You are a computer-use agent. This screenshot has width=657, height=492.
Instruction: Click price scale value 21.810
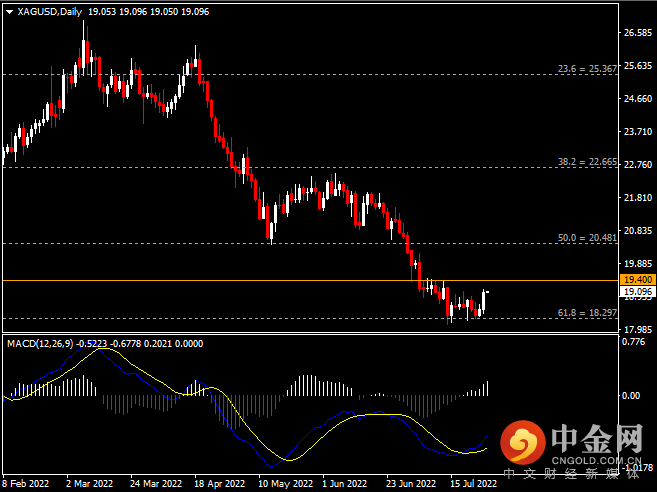point(638,198)
